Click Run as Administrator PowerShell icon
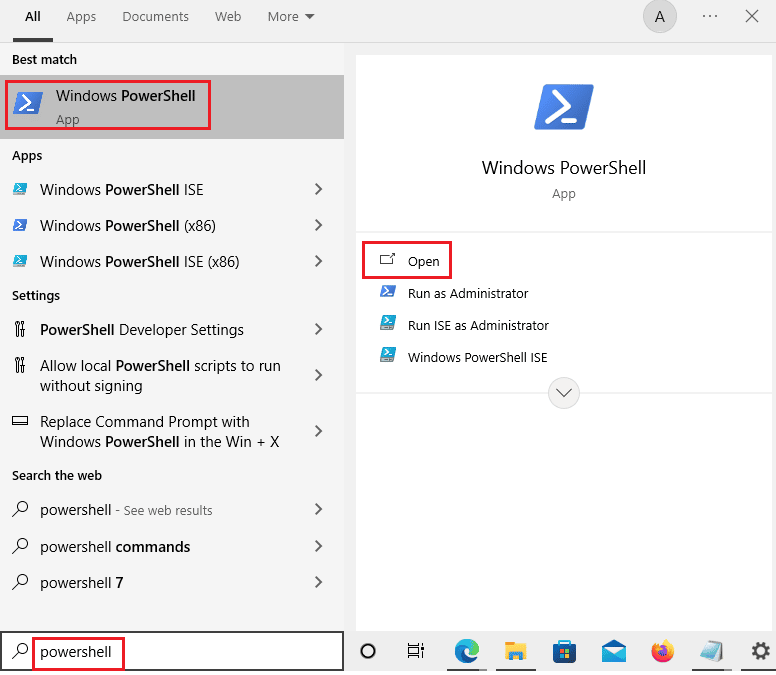The image size is (776, 675). coord(388,292)
